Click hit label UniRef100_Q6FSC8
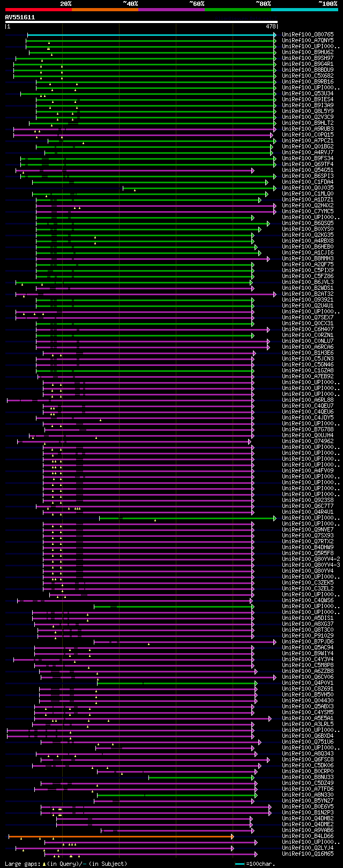 click(x=308, y=759)
